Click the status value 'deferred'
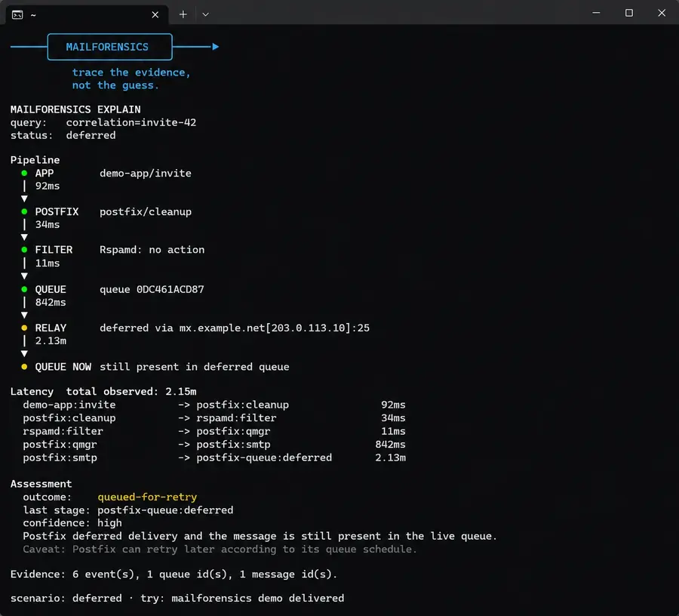Image resolution: width=679 pixels, height=616 pixels. click(91, 135)
